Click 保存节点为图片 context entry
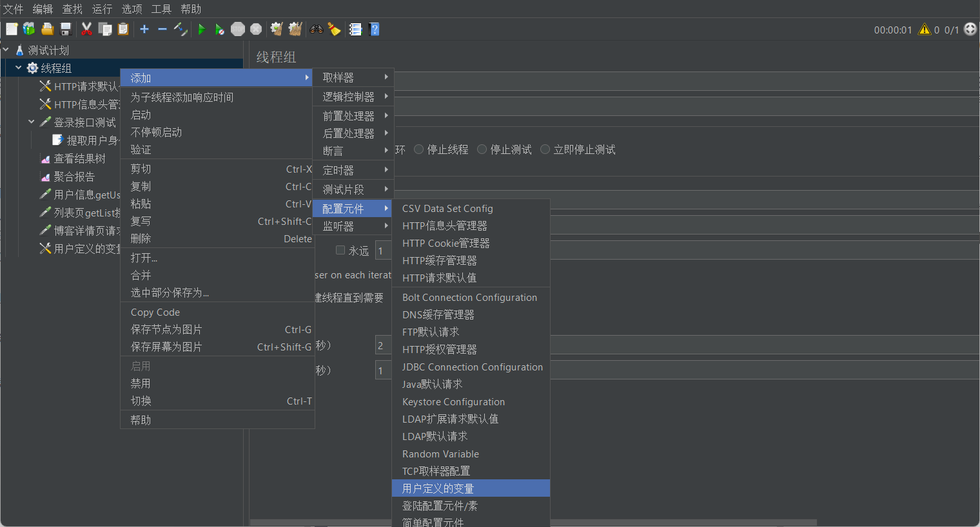Viewport: 980px width, 527px height. pos(217,330)
